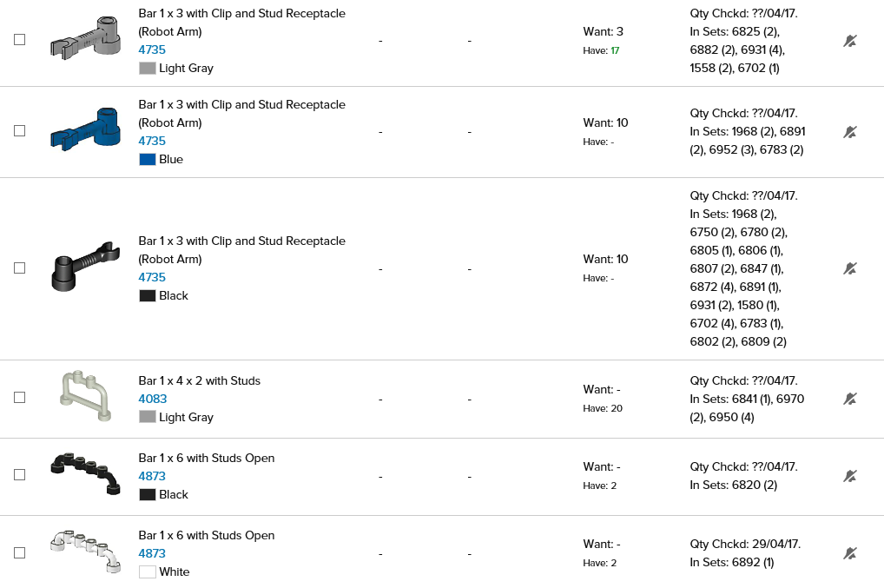
Task: Open the 4873 link in the Black Bar row
Action: (152, 476)
